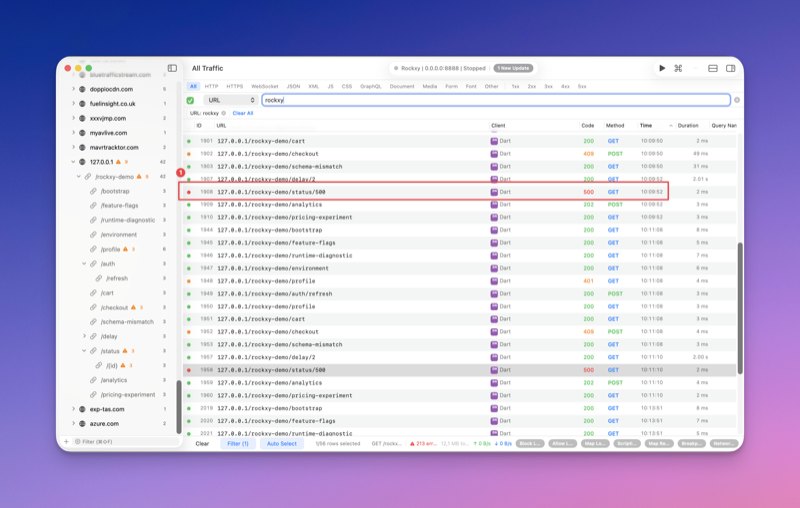Click the sidebar Filter search field
The height and width of the screenshot is (508, 800).
click(x=126, y=441)
